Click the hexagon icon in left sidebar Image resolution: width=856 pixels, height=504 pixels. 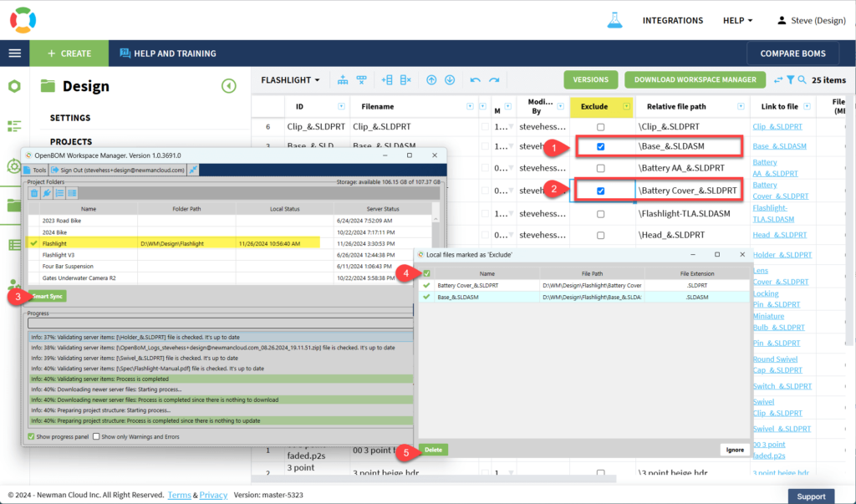click(x=14, y=86)
